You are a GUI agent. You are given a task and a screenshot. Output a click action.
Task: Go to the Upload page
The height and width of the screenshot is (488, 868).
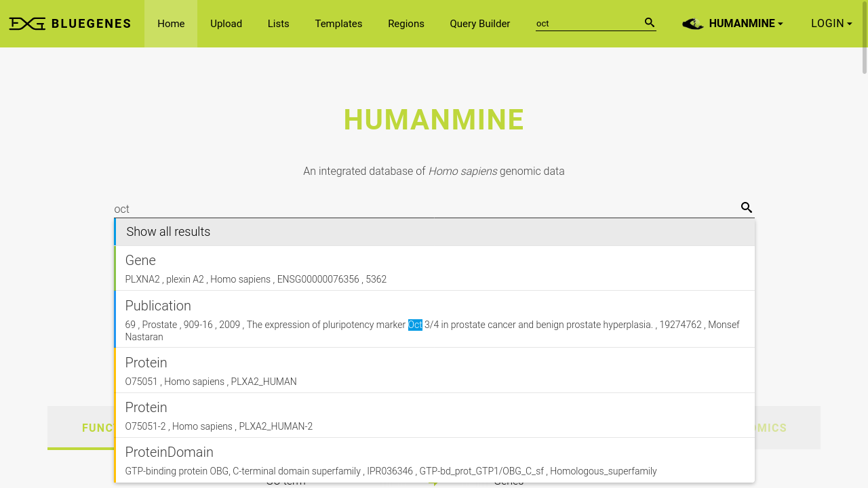[x=226, y=24]
